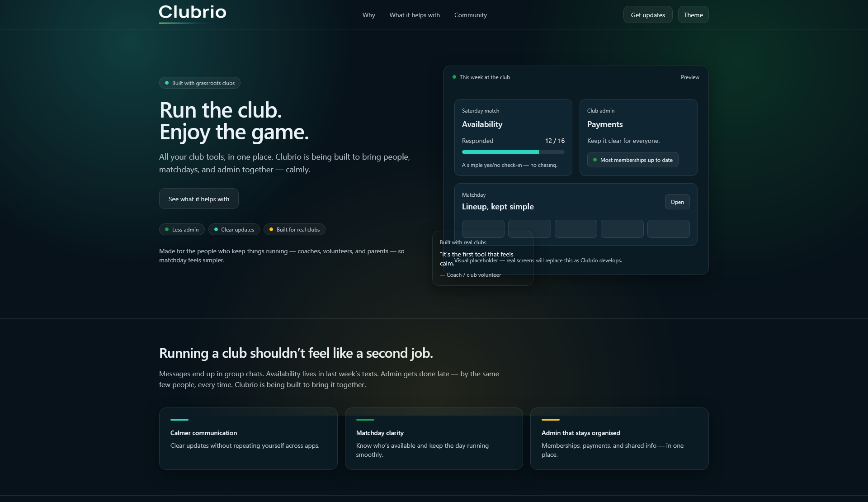This screenshot has height=502, width=868.
Task: Open the Why nav link
Action: pyautogui.click(x=369, y=15)
